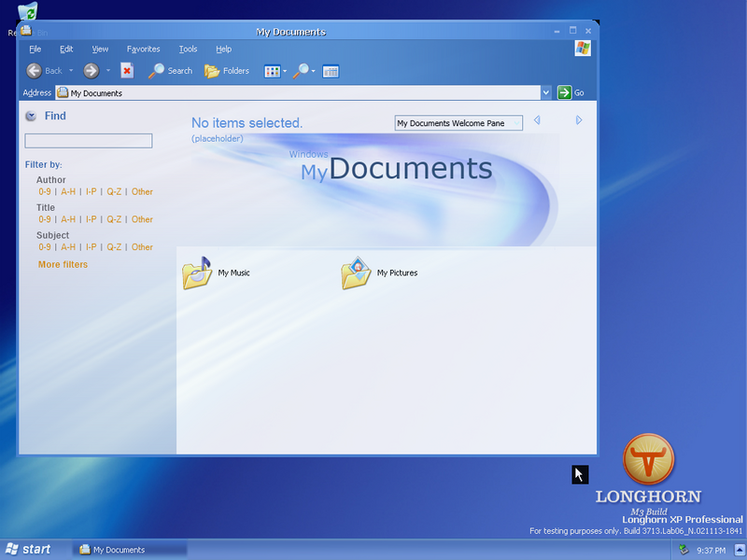This screenshot has width=747, height=560.
Task: Click the magnifier zoom icon in toolbar
Action: point(301,71)
